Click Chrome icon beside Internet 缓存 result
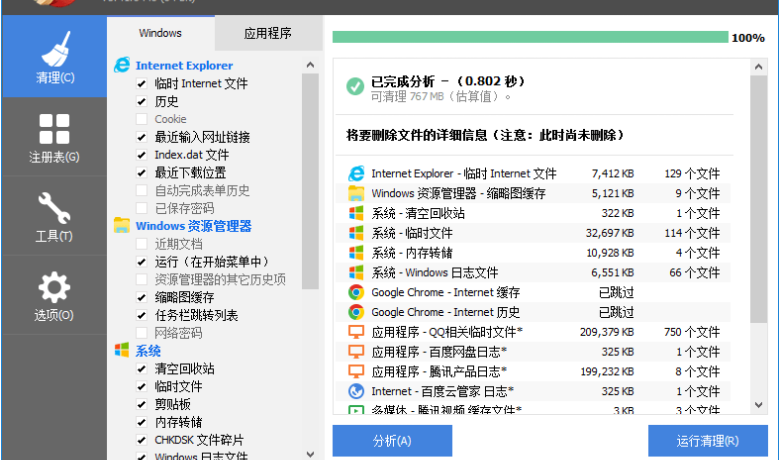 pos(356,292)
